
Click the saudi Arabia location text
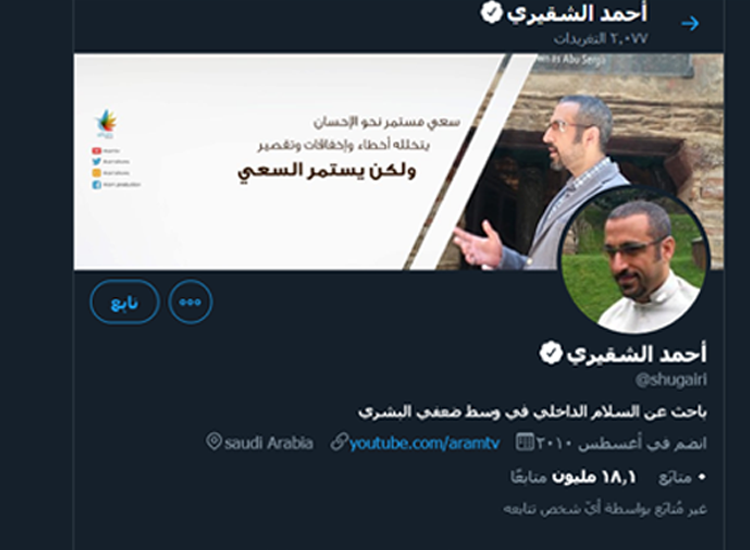click(268, 443)
